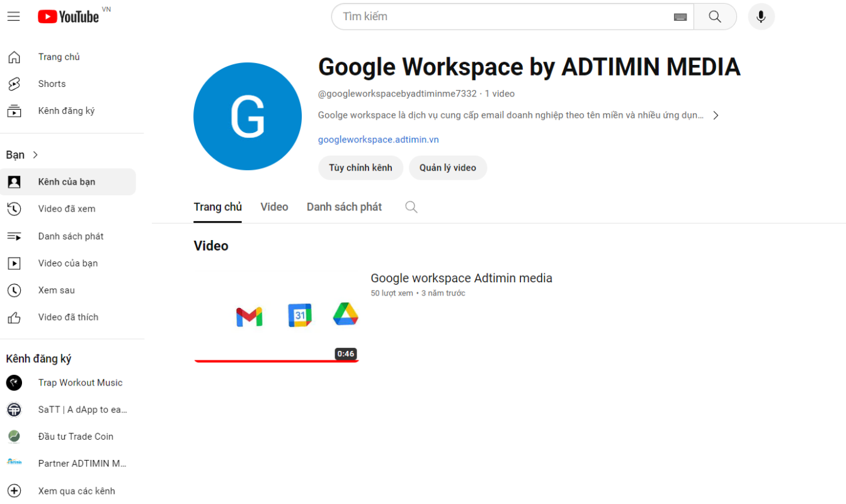Viewport: 846px width, 504px height.
Task: Click the Xem sau clock icon
Action: tap(14, 290)
